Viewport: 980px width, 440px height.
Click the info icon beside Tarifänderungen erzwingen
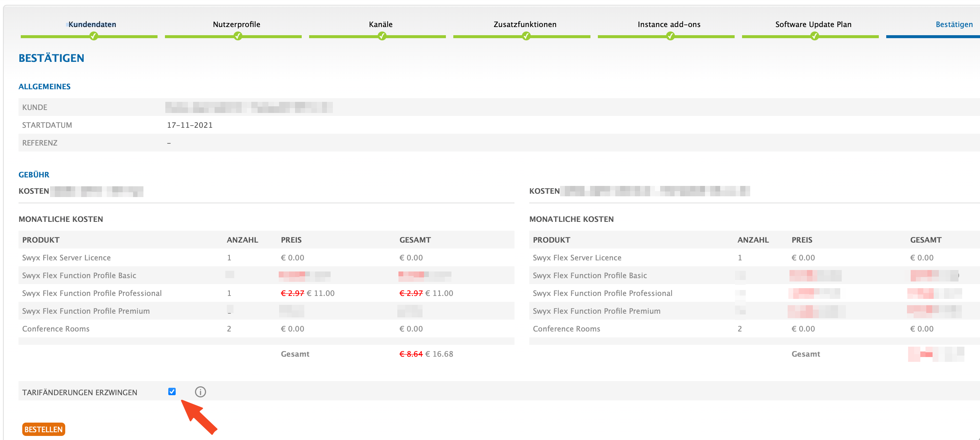[200, 392]
